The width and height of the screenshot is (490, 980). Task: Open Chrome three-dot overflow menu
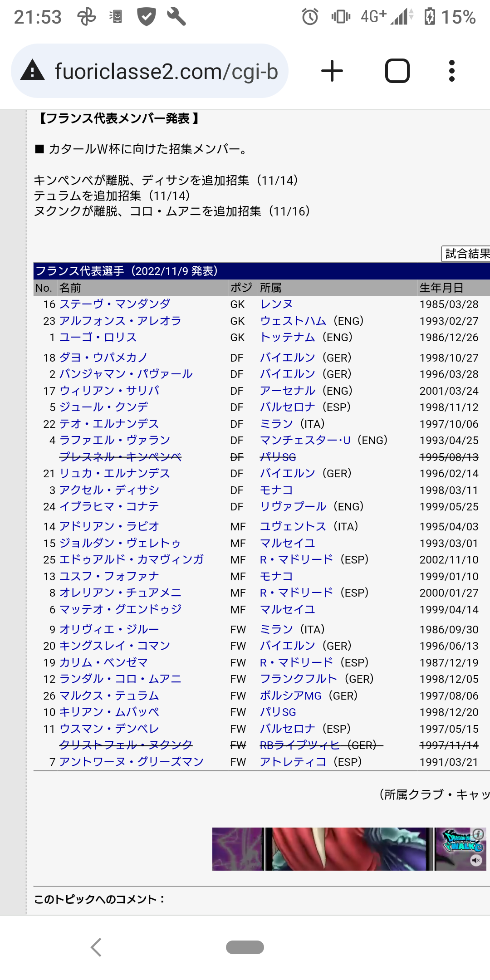[451, 71]
